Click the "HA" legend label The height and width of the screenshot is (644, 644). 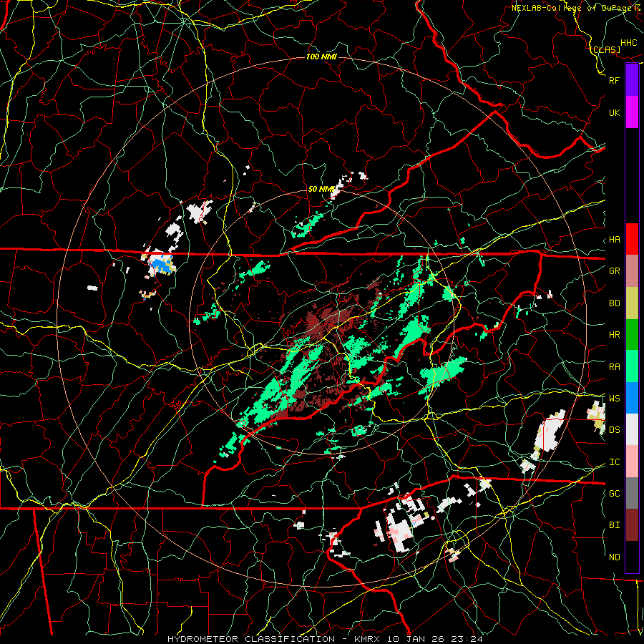click(614, 239)
